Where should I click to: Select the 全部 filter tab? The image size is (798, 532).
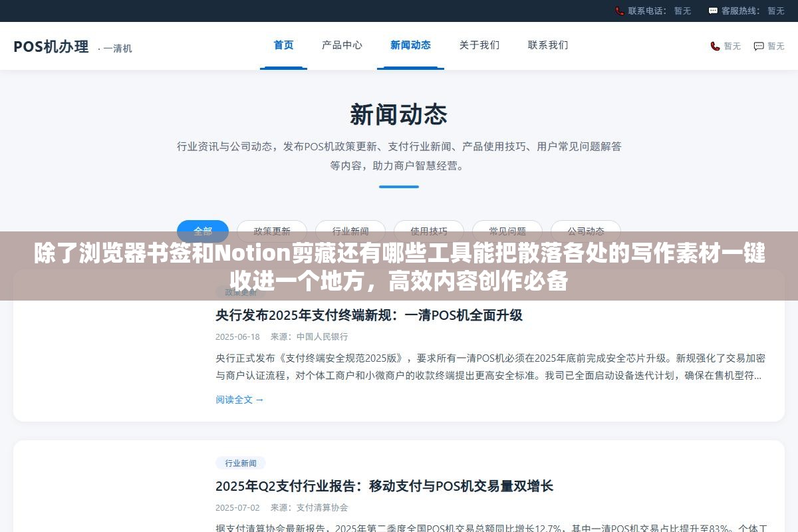point(203,231)
